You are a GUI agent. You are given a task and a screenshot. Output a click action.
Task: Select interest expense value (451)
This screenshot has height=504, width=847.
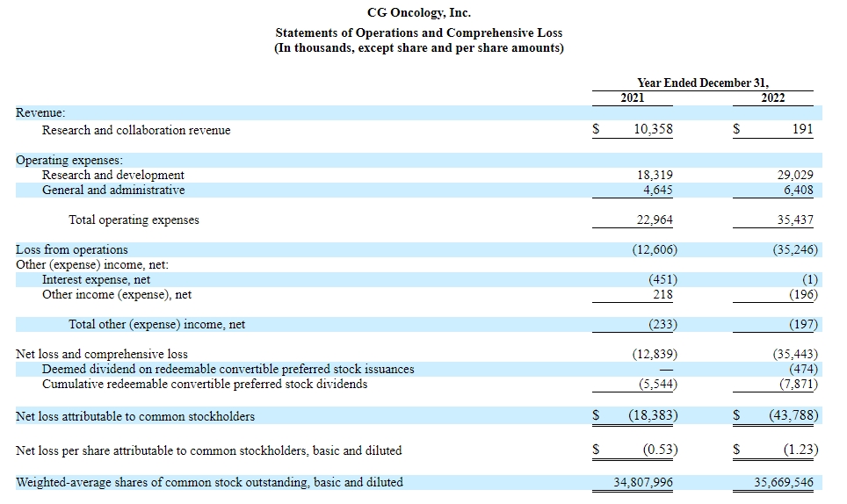[x=662, y=279]
